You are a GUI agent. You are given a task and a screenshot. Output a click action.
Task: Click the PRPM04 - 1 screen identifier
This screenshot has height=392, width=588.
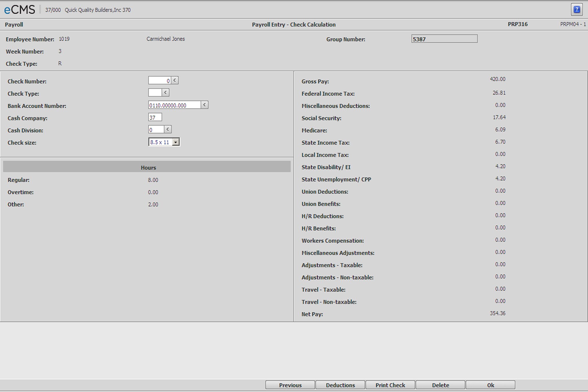point(573,24)
